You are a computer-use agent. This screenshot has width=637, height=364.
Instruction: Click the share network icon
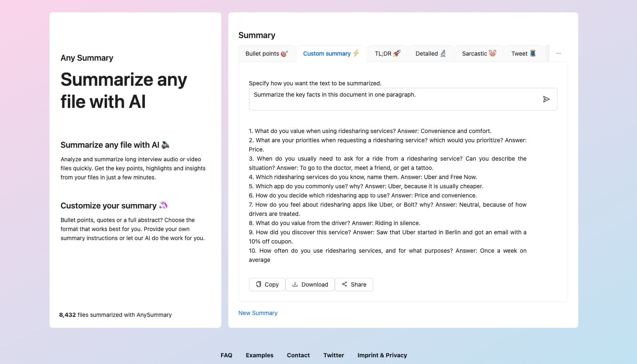(x=344, y=284)
